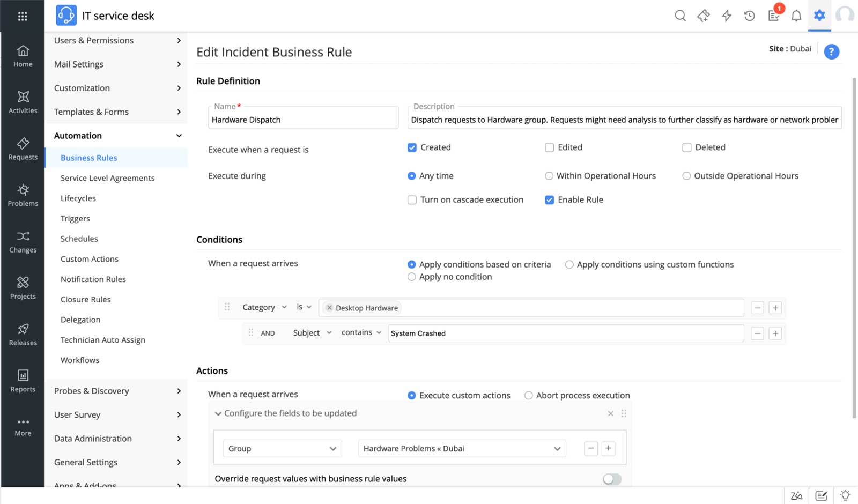Open the app launcher grid icon
The image size is (858, 504).
pyautogui.click(x=23, y=16)
